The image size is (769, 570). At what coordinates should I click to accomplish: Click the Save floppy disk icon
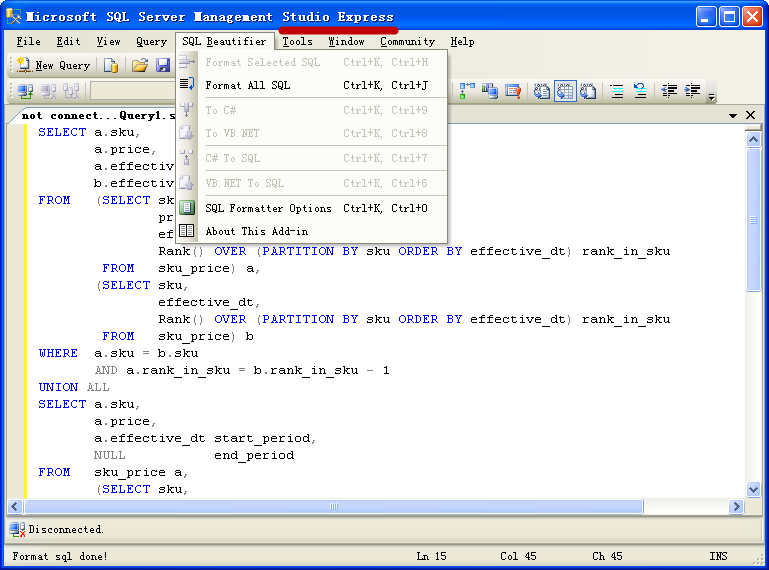[x=163, y=65]
